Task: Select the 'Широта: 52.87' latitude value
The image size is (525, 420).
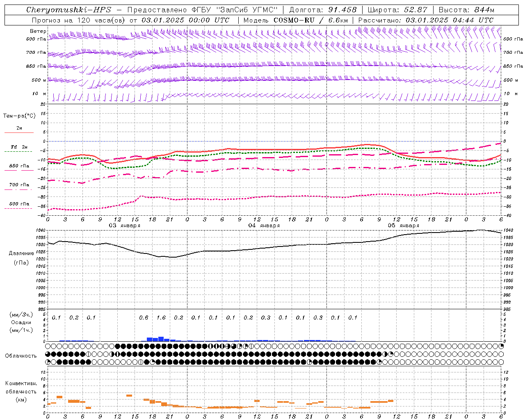Action: [x=397, y=10]
